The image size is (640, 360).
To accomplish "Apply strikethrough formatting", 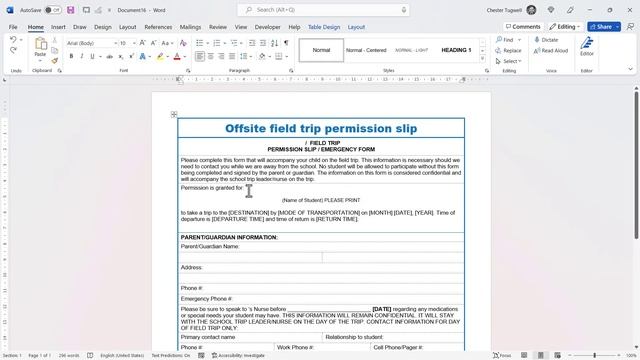I will [109, 56].
